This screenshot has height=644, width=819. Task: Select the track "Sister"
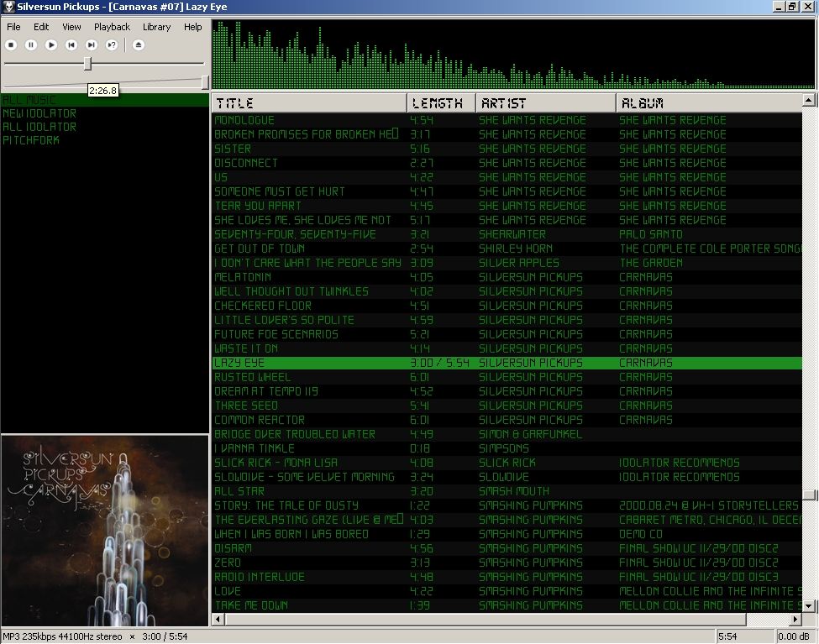(x=507, y=149)
